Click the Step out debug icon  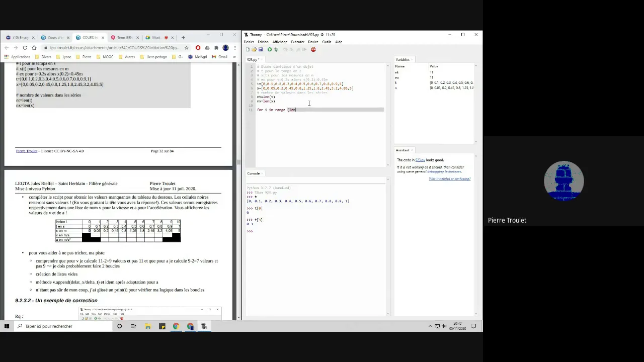(x=297, y=49)
